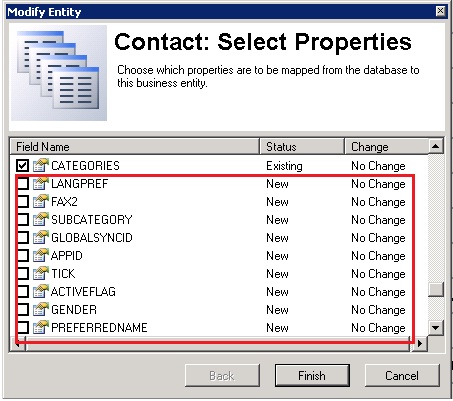Screen dimensions: 453x401
Task: Click the vertical scrollbar thumb
Action: click(436, 289)
